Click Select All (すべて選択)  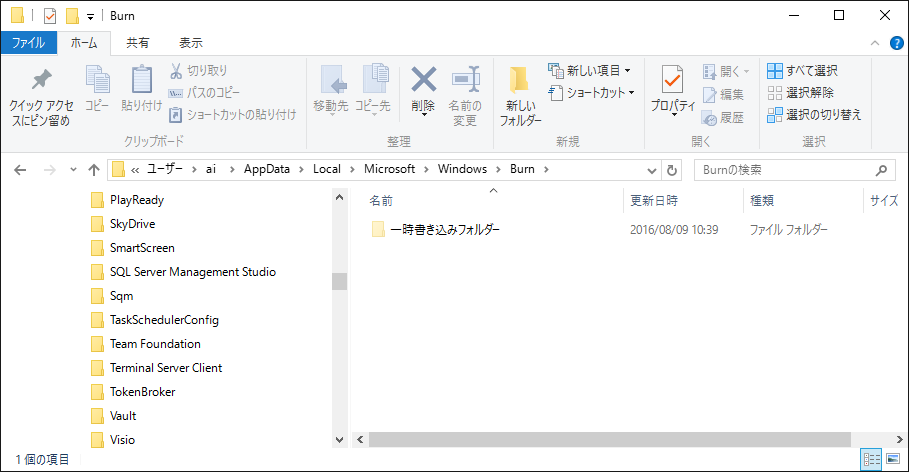point(803,71)
